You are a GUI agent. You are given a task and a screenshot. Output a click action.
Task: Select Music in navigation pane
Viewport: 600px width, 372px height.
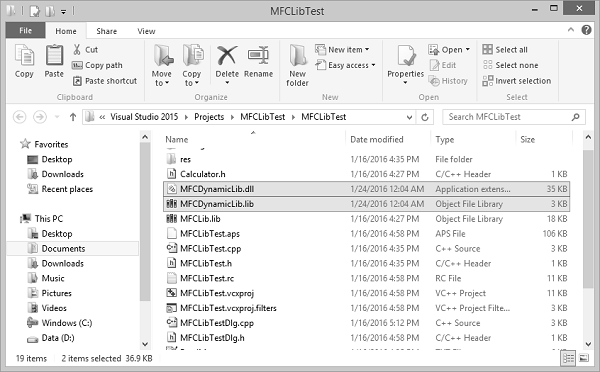46,278
